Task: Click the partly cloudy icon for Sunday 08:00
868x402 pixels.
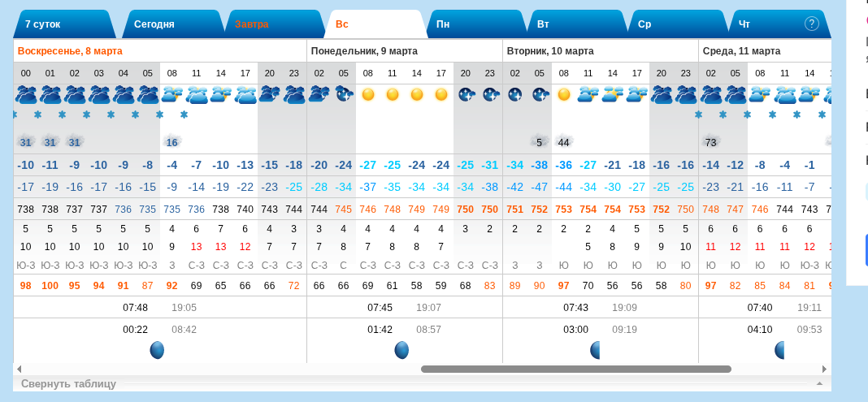Action: pos(171,94)
